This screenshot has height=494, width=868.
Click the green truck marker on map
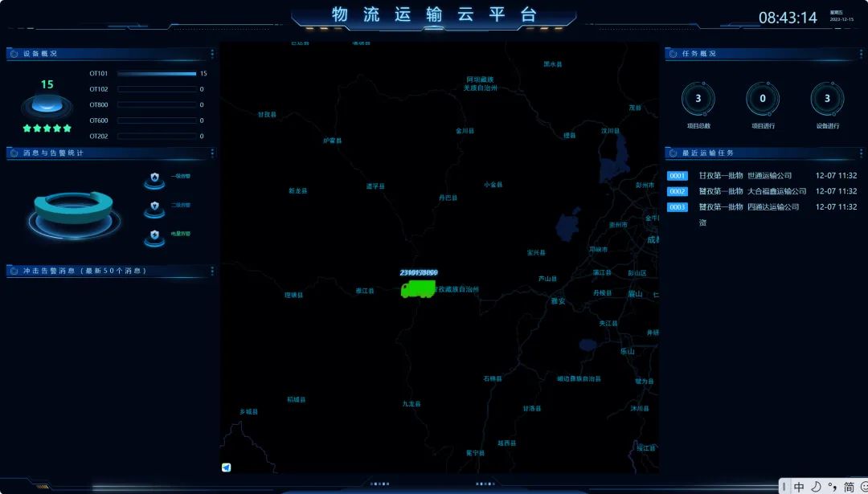click(418, 288)
